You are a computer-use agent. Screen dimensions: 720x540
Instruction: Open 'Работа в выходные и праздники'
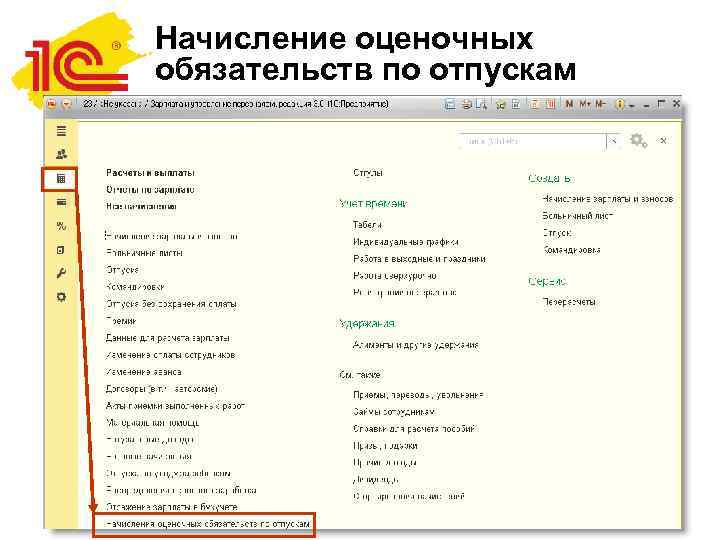tap(419, 259)
